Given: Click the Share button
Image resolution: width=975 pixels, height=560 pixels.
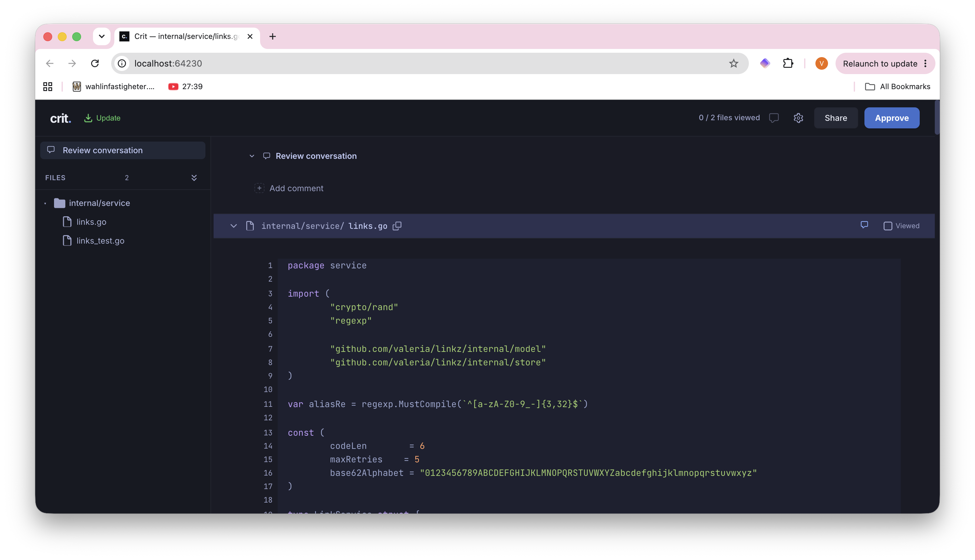Looking at the screenshot, I should point(836,118).
